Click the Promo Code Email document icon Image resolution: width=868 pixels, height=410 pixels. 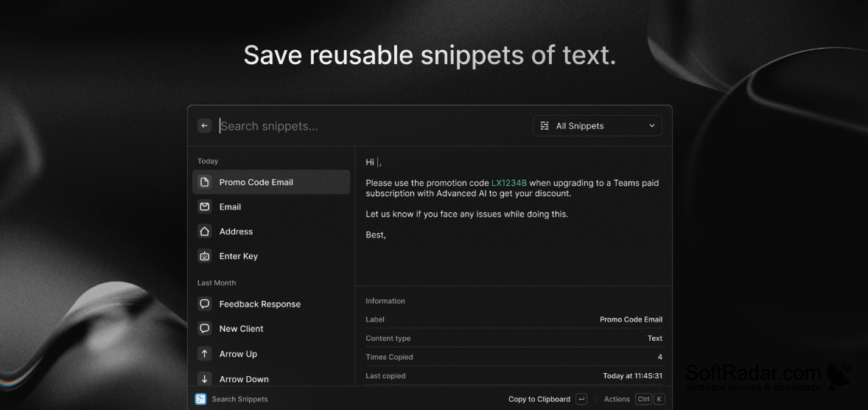pyautogui.click(x=205, y=182)
